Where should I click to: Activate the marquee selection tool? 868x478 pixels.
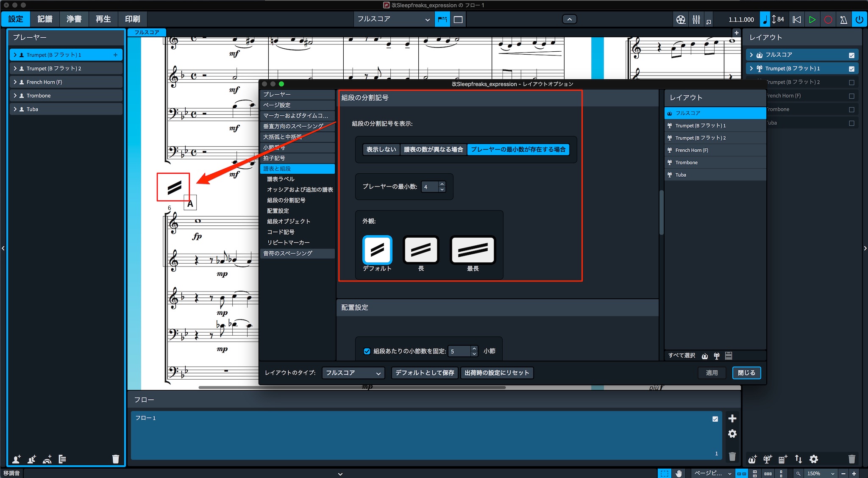click(664, 473)
